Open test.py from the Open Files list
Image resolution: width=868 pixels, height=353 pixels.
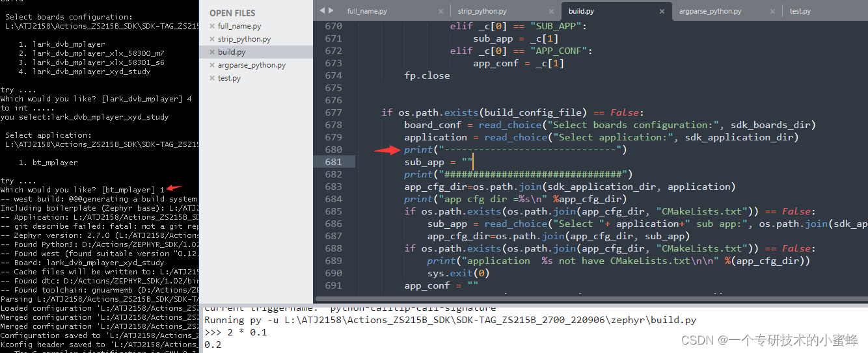click(x=229, y=78)
